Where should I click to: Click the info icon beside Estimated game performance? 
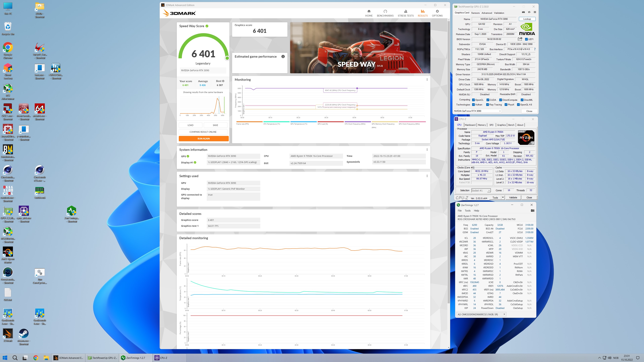tap(283, 56)
